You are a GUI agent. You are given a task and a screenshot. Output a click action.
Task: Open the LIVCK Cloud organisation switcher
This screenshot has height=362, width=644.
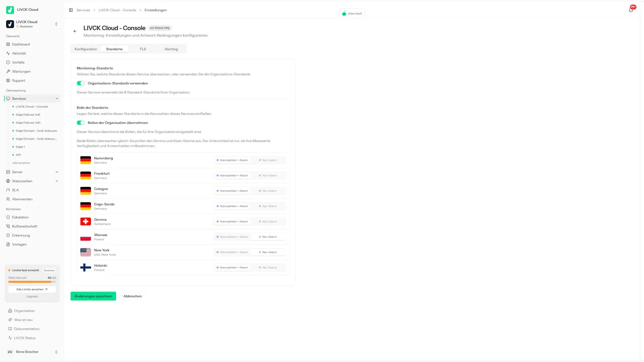point(32,24)
